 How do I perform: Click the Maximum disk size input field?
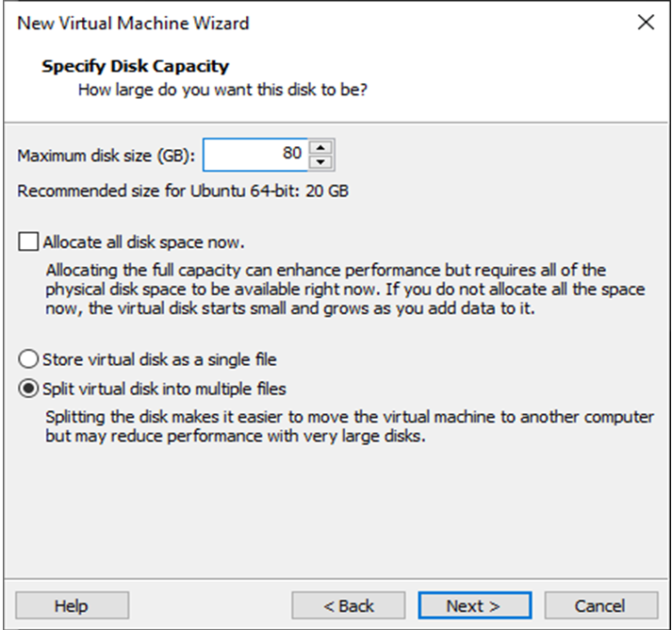[256, 155]
